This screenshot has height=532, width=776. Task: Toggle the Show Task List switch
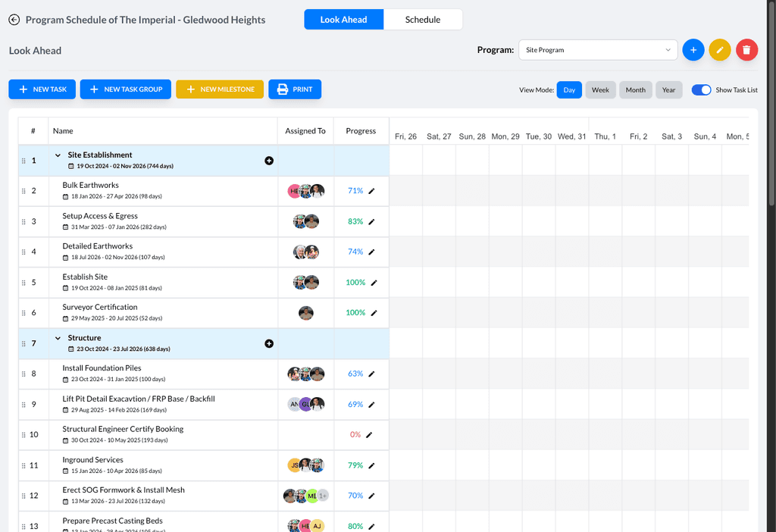click(699, 89)
